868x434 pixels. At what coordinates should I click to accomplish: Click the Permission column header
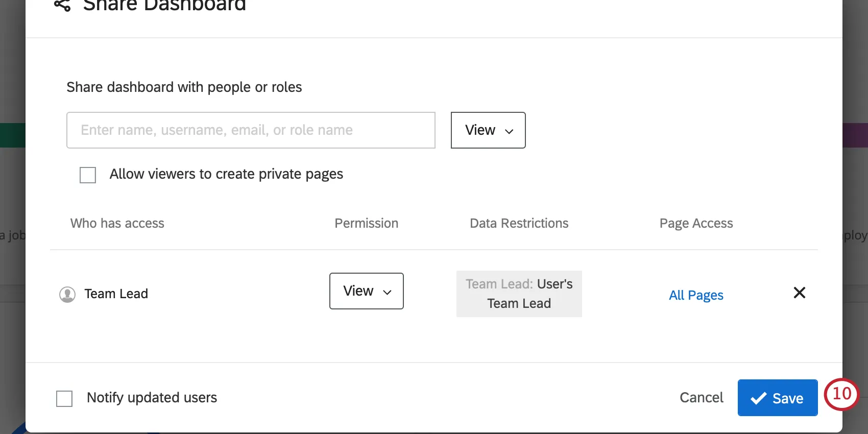click(366, 224)
